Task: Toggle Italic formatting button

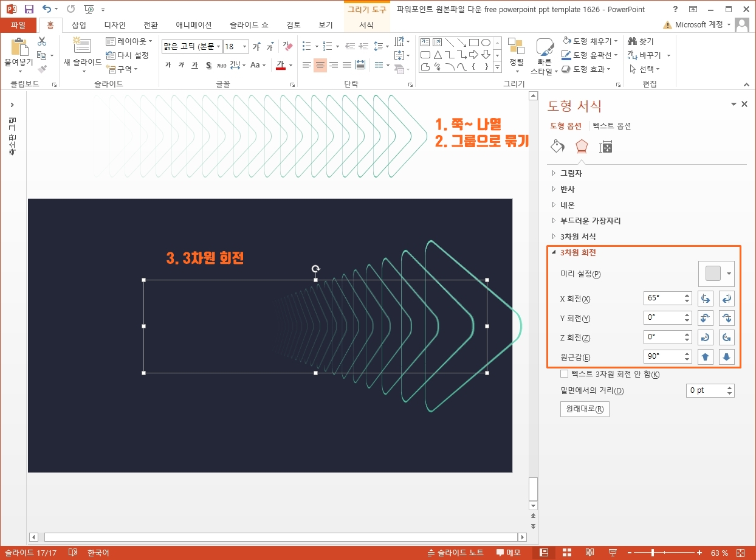Action: tap(181, 65)
